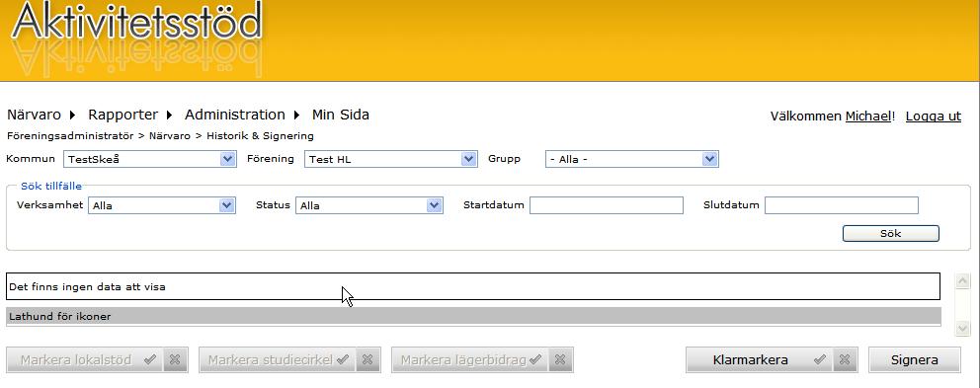Screen dimensions: 980x388
Task: Click 'Det finns ingen data att visa' text
Action: [x=88, y=287]
